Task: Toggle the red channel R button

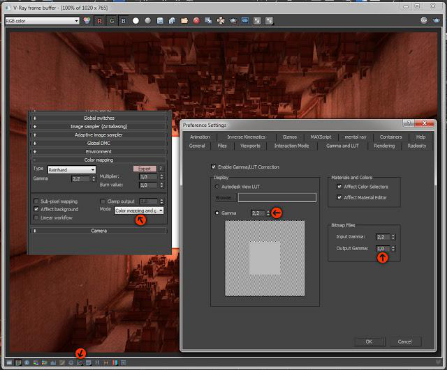Action: coord(99,21)
